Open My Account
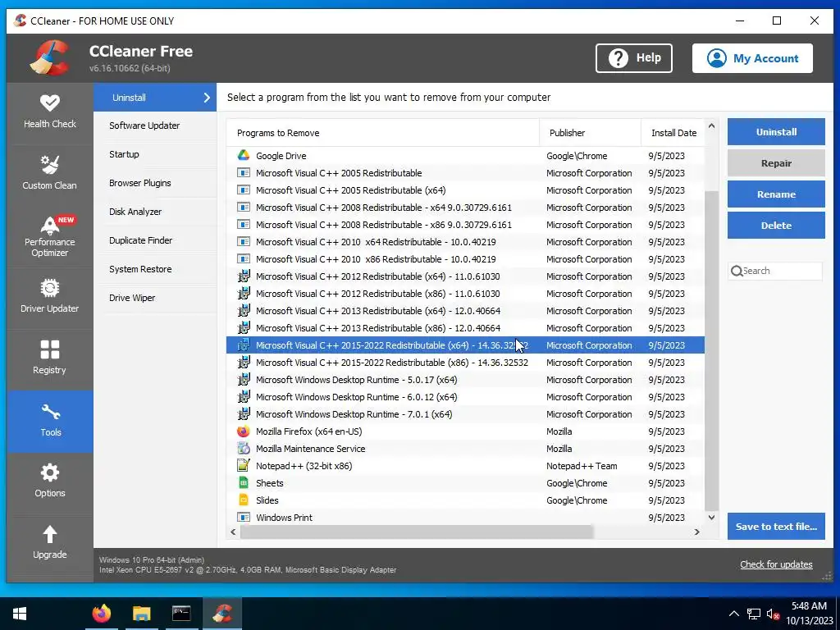This screenshot has width=840, height=630. tap(752, 58)
